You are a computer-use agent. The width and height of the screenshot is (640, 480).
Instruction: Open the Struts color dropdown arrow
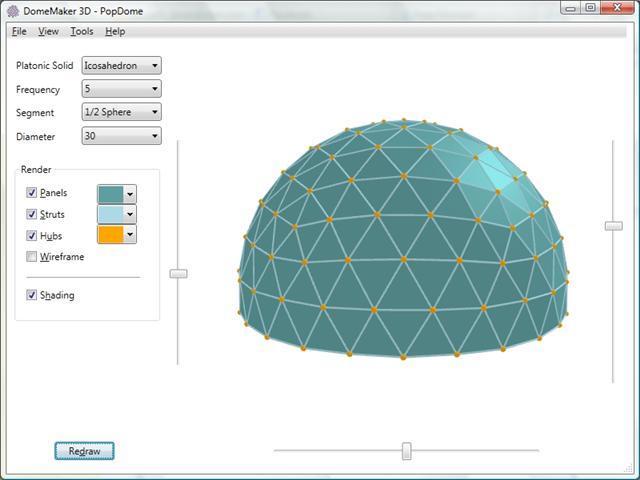coord(130,214)
